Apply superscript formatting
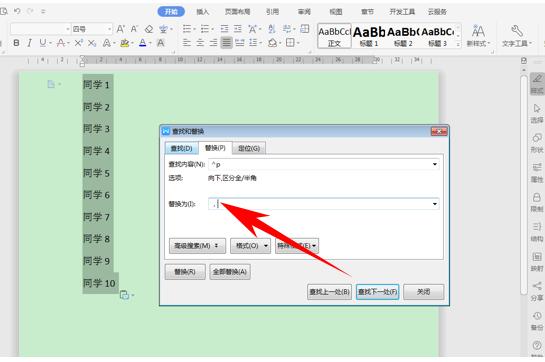 (x=79, y=43)
